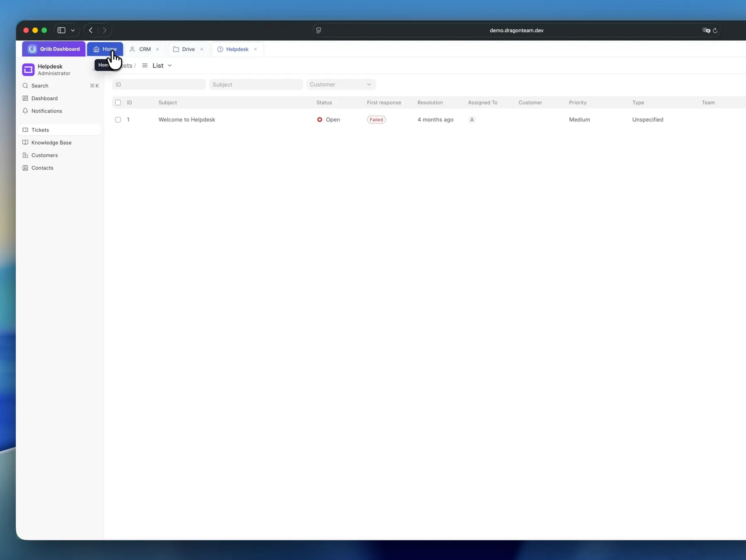Click the Unspecified type value

[647, 120]
